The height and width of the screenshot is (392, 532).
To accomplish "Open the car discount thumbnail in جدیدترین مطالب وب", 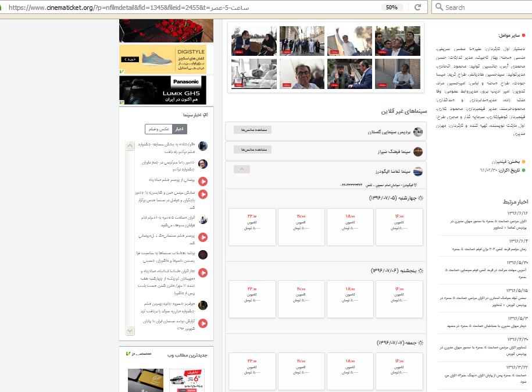I will 187,380.
